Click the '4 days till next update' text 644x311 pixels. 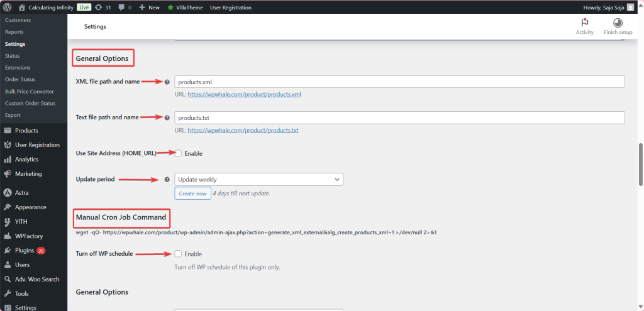241,194
